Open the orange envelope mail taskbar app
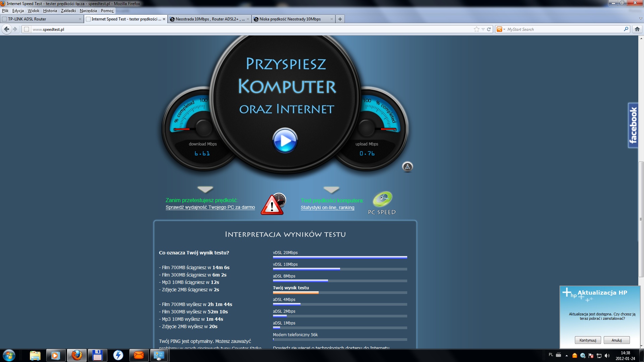This screenshot has height=362, width=644. (139, 355)
